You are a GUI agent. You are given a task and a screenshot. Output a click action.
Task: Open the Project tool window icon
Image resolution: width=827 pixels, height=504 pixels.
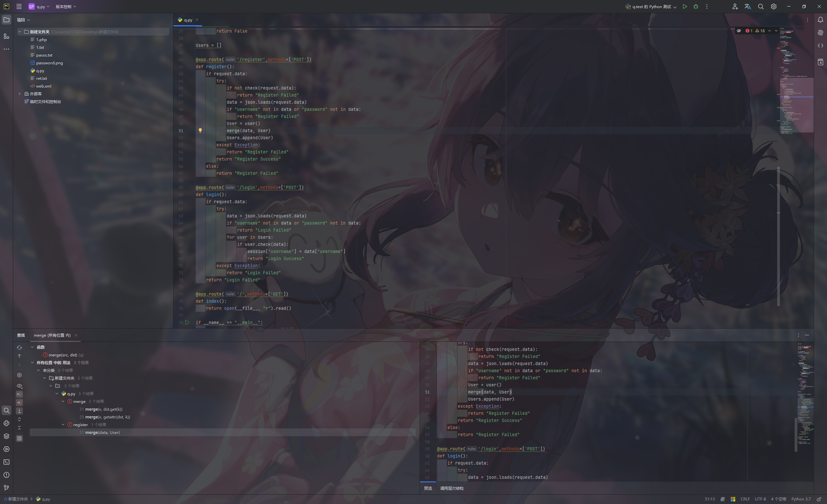tap(6, 20)
